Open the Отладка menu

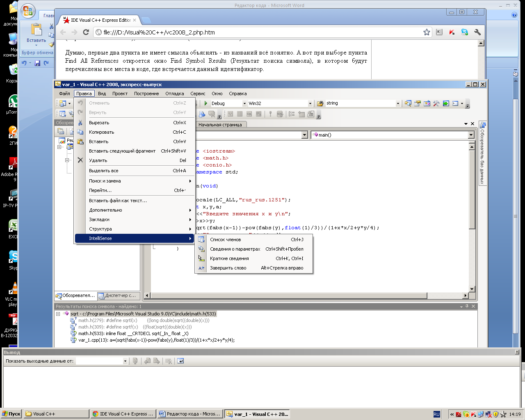[175, 94]
